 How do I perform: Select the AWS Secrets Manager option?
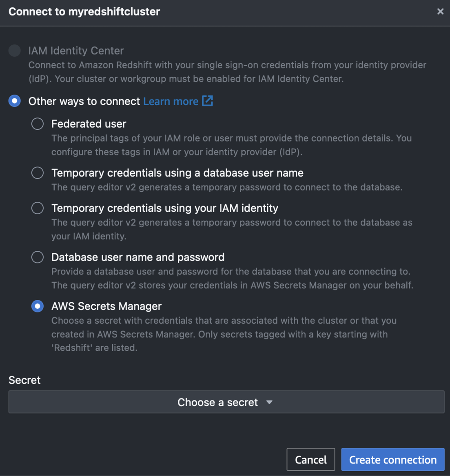click(x=37, y=306)
